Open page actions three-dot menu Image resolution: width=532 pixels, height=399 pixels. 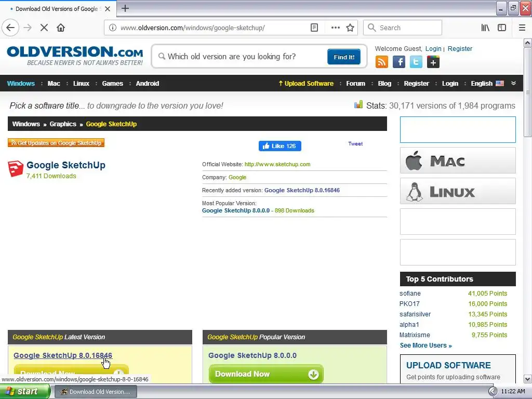(x=336, y=28)
